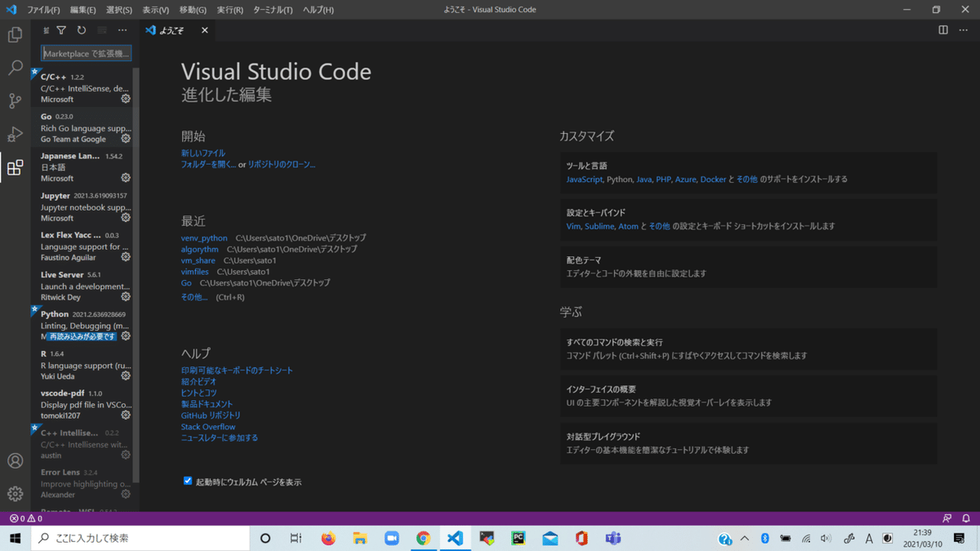The height and width of the screenshot is (551, 980).
Task: Open the 編集(E) menu
Action: pyautogui.click(x=82, y=10)
